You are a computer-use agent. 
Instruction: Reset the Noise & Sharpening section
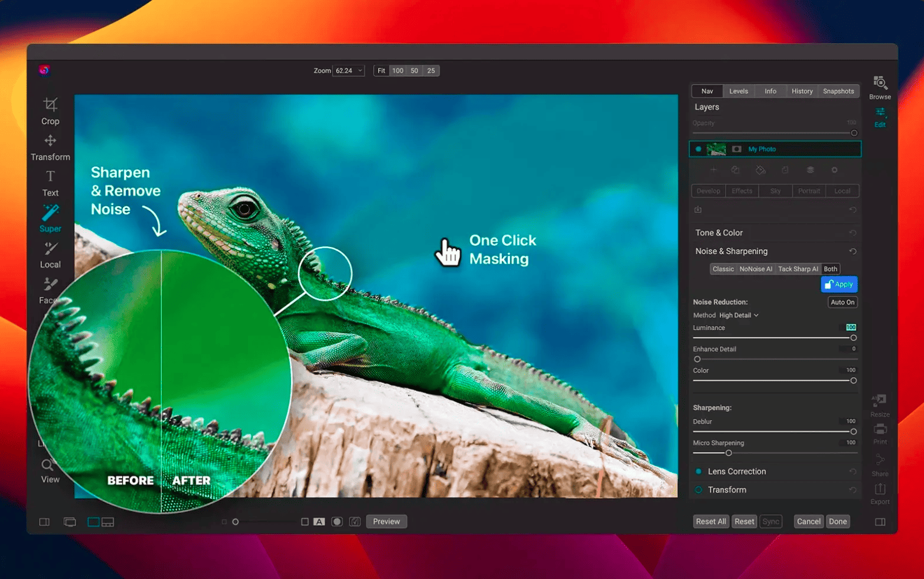(x=853, y=251)
